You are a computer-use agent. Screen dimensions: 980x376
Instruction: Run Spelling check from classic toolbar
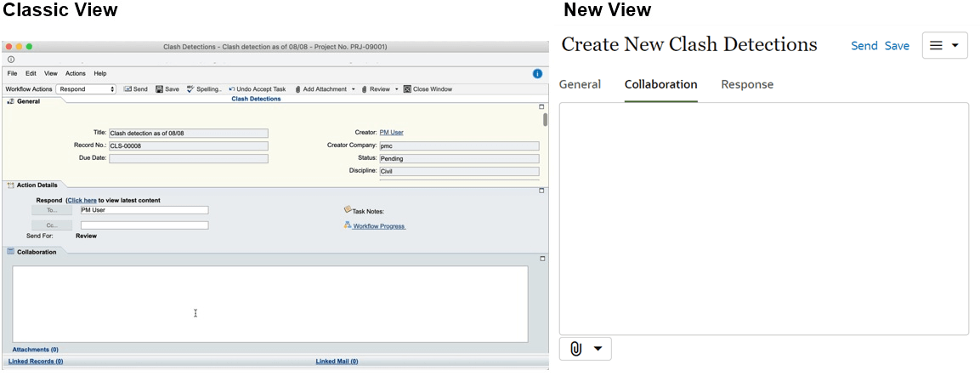(204, 89)
